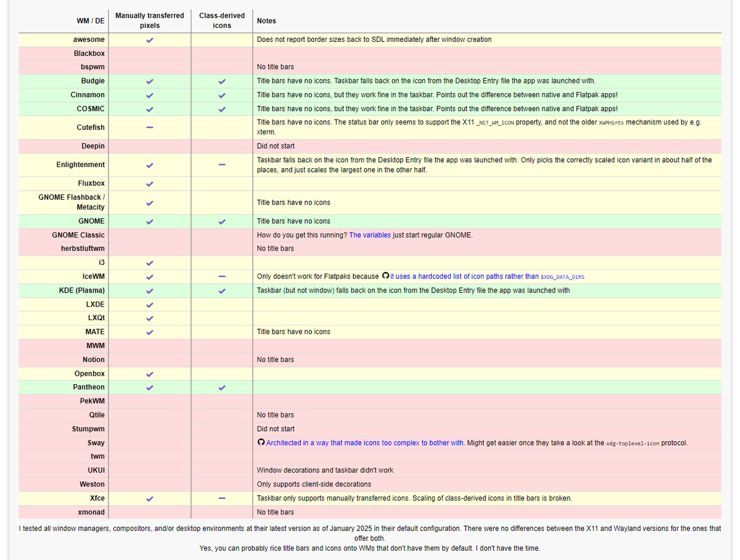Select the "Weston" row name
Viewport: 740px width, 560px height.
92,484
